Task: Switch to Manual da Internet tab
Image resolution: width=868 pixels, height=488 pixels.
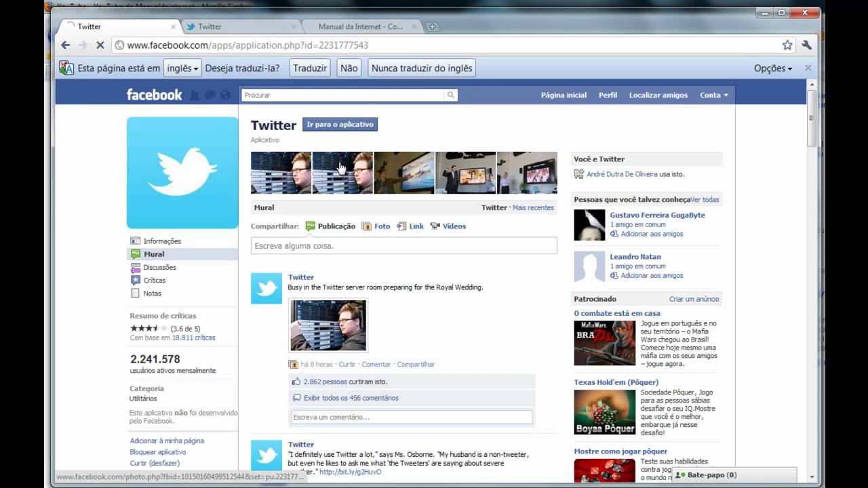Action: [362, 26]
